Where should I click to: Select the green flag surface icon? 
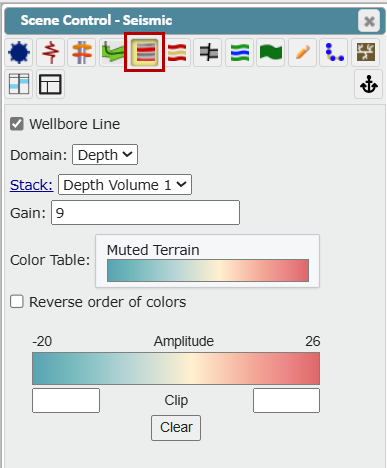271,52
